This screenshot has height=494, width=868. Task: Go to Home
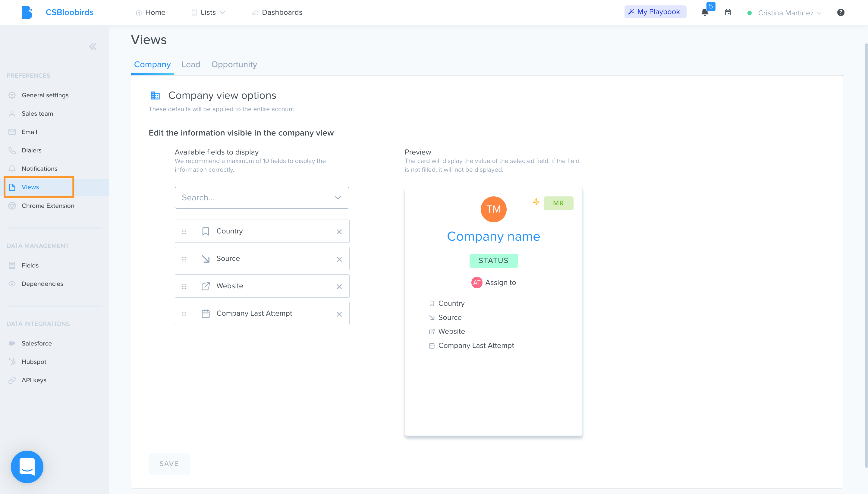pos(151,13)
